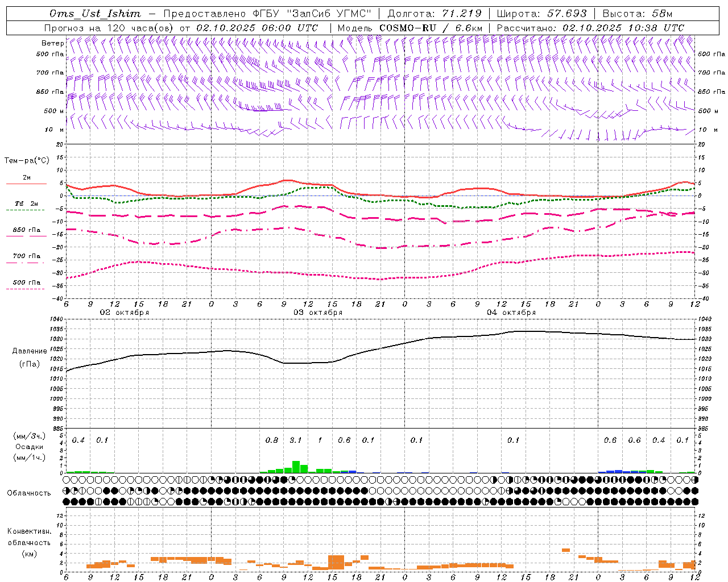Click the red 2м temperature legend line

click(26, 184)
